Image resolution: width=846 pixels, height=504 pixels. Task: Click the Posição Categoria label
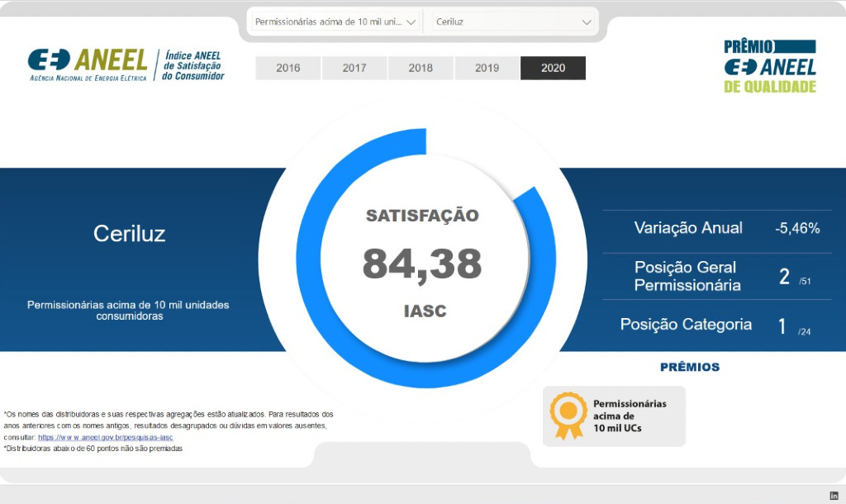686,325
